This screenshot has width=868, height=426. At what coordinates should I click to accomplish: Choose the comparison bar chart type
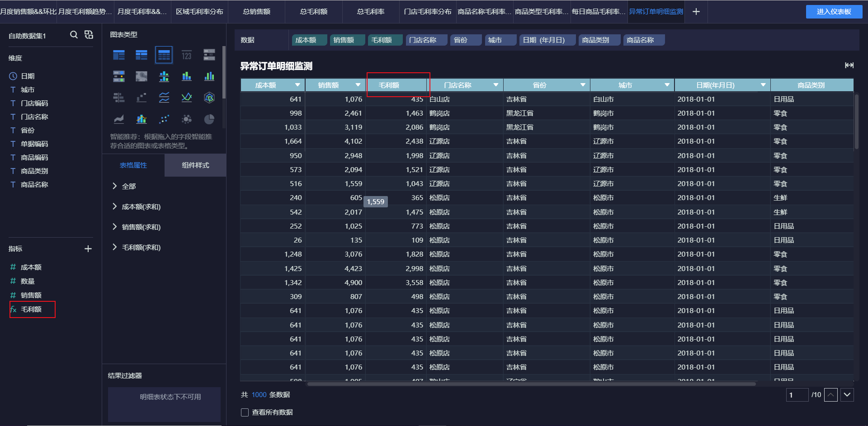[x=119, y=98]
